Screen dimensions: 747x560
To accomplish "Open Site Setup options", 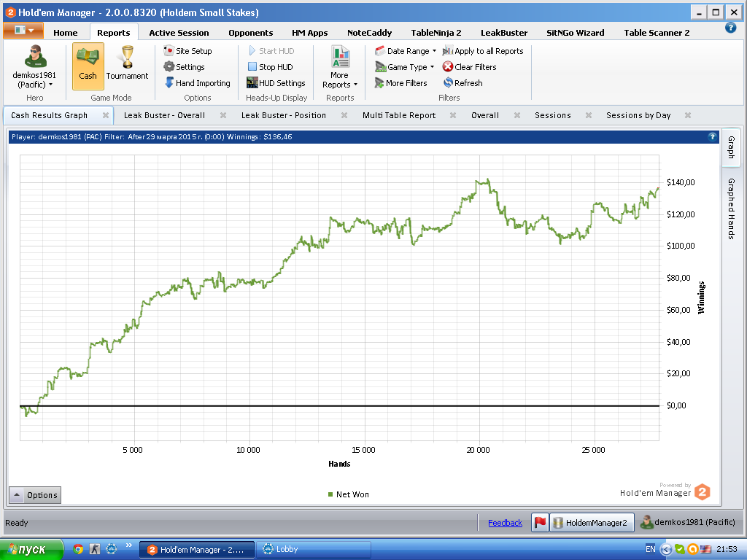I will click(187, 51).
